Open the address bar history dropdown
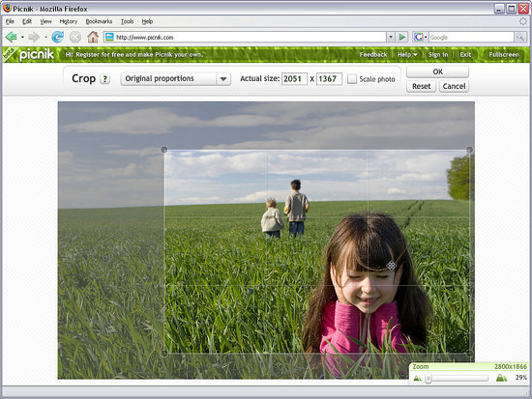The image size is (532, 399). tap(391, 37)
